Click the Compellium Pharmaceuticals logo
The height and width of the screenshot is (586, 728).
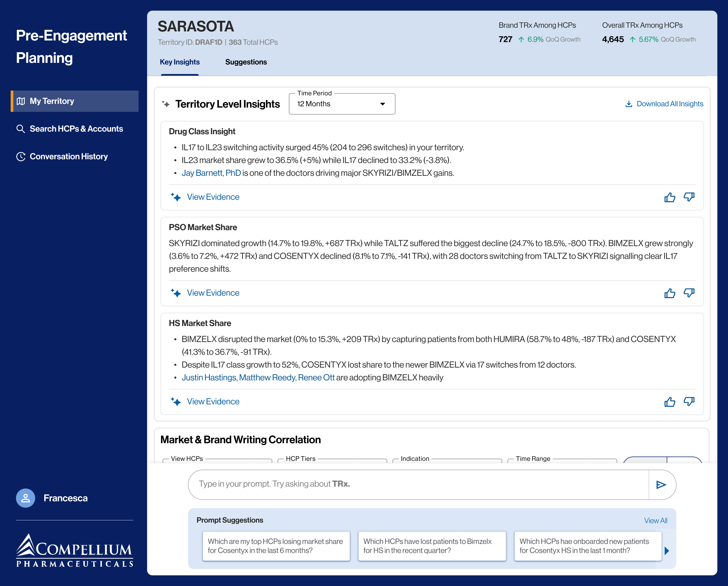(75, 550)
